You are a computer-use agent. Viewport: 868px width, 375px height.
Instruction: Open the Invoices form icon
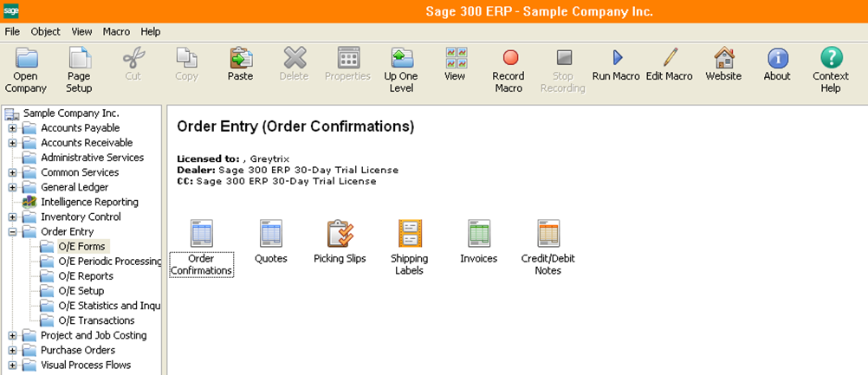pyautogui.click(x=479, y=233)
